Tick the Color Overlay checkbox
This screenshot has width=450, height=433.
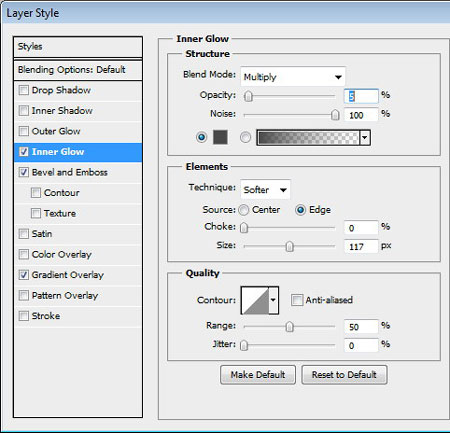[x=23, y=255]
